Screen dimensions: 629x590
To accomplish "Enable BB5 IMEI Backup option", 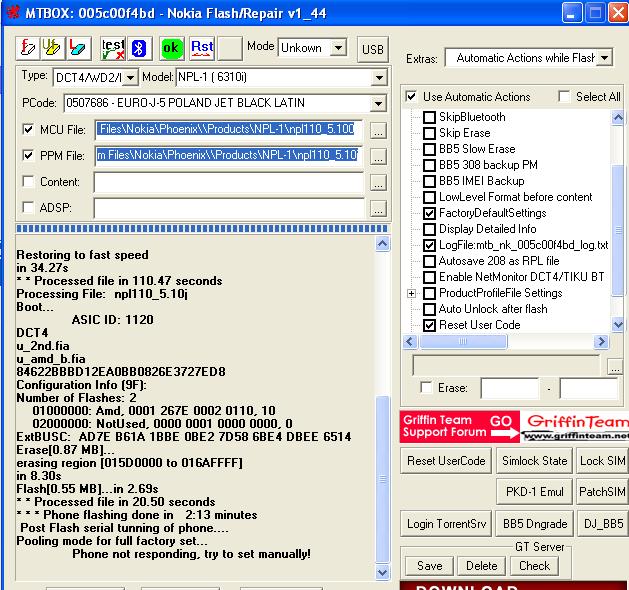I will point(429,181).
